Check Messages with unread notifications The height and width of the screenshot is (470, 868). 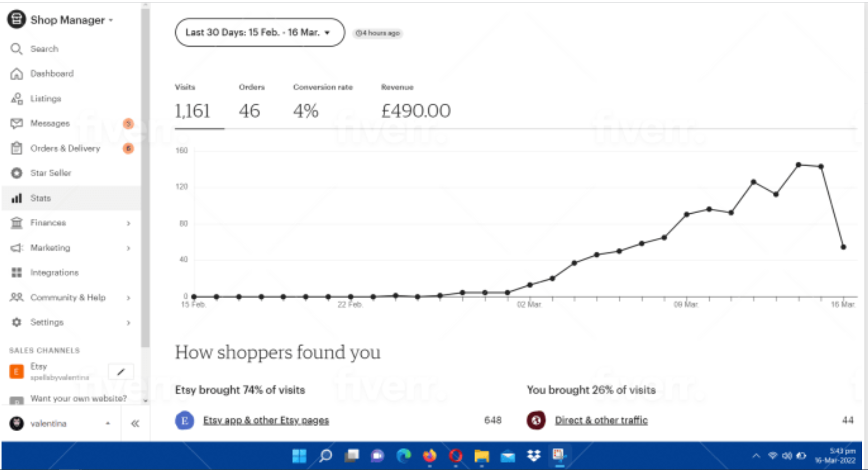pos(50,123)
